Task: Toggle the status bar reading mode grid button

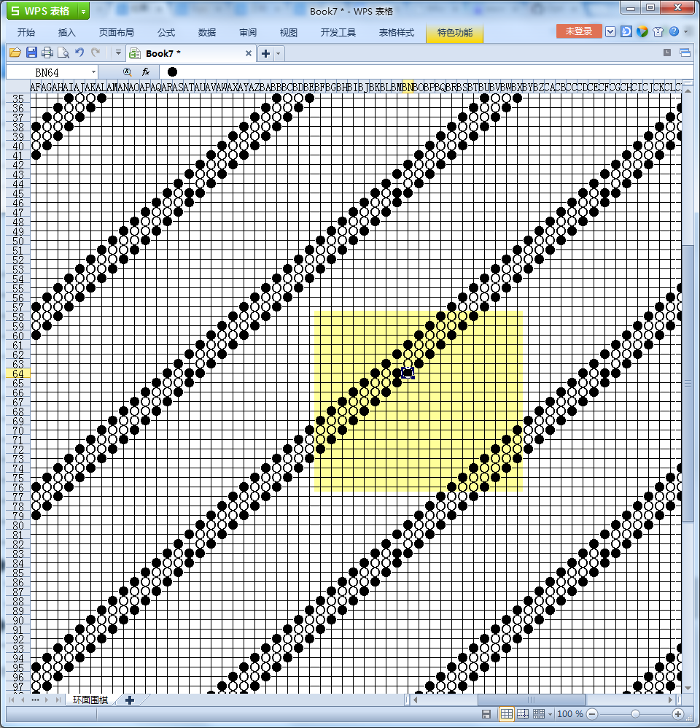Action: [x=540, y=713]
